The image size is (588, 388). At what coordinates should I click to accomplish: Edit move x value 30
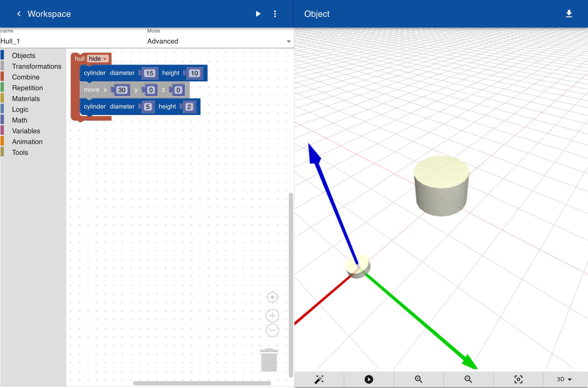[x=122, y=90]
